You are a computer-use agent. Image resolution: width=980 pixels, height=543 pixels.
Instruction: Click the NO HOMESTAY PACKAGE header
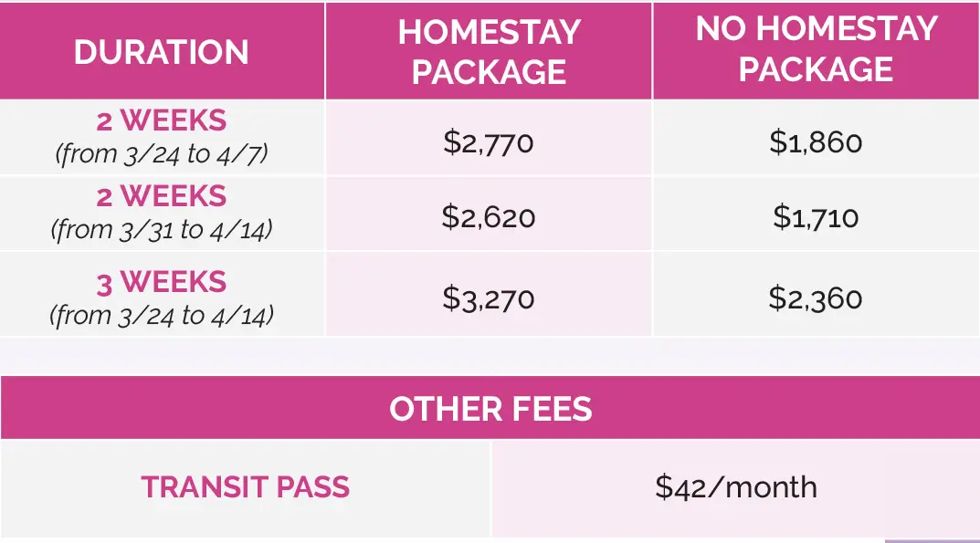click(x=817, y=48)
